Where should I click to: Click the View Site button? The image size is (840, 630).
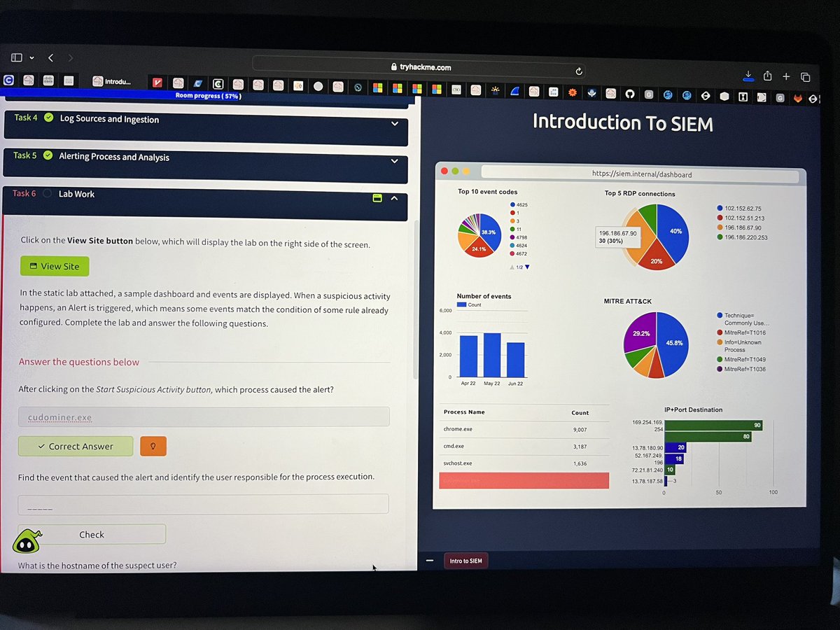click(x=55, y=266)
